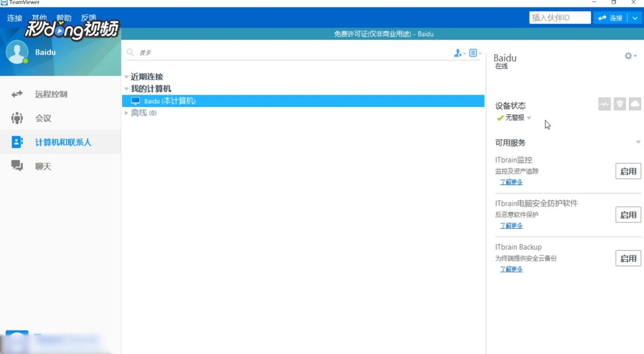
Task: Switch to 会议 tab
Action: click(60, 118)
